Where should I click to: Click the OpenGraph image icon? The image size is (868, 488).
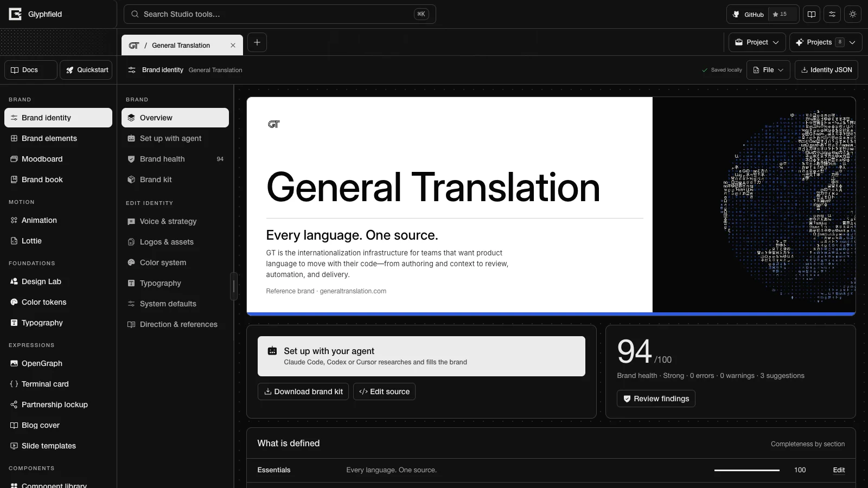click(14, 363)
